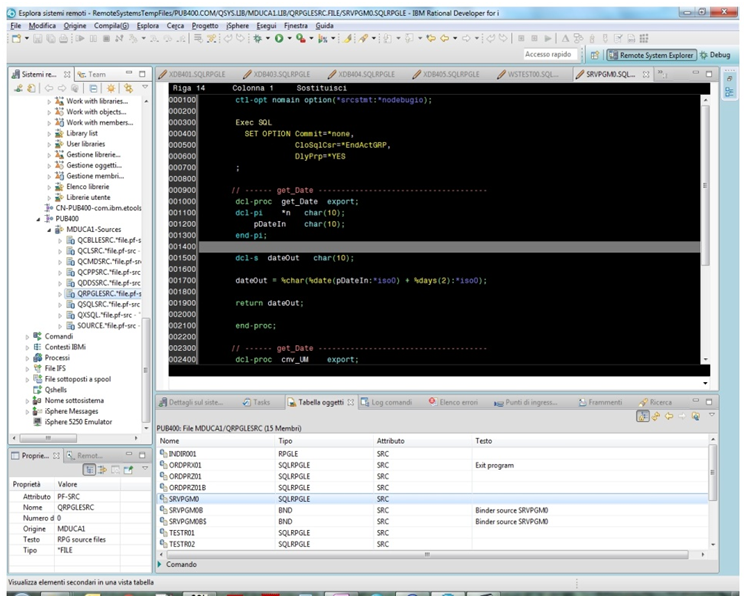Switch to the Team tab
Viewport: 746px width, 598px height.
pos(92,74)
